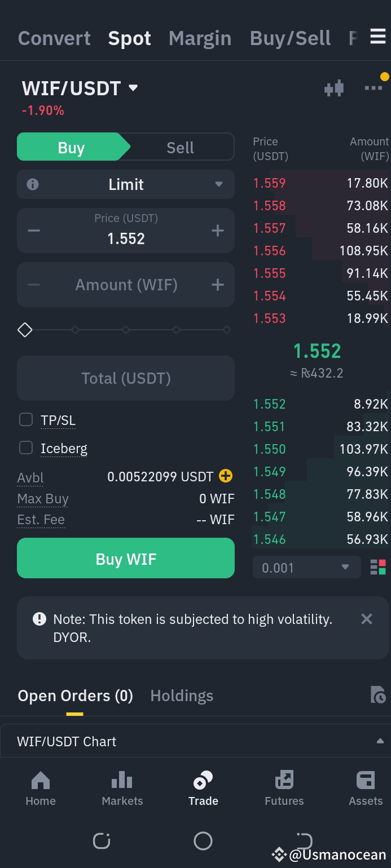Open the more options ellipsis menu
391x868 pixels.
[x=373, y=88]
